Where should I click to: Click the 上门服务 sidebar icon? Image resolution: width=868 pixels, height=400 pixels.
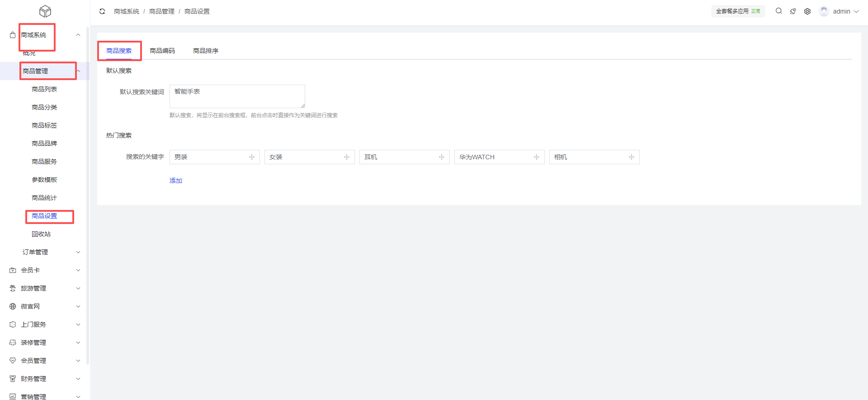[x=13, y=324]
